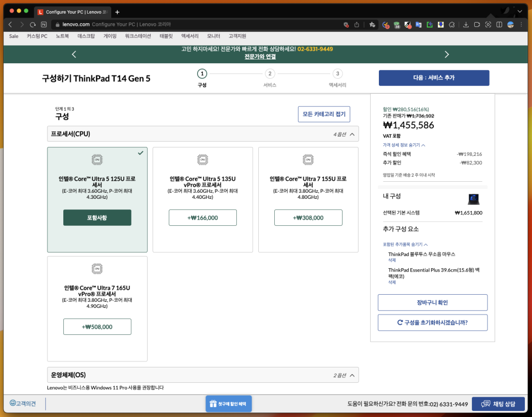Start a 채팅 상담 chat session
This screenshot has width=532, height=417.
[x=498, y=404]
